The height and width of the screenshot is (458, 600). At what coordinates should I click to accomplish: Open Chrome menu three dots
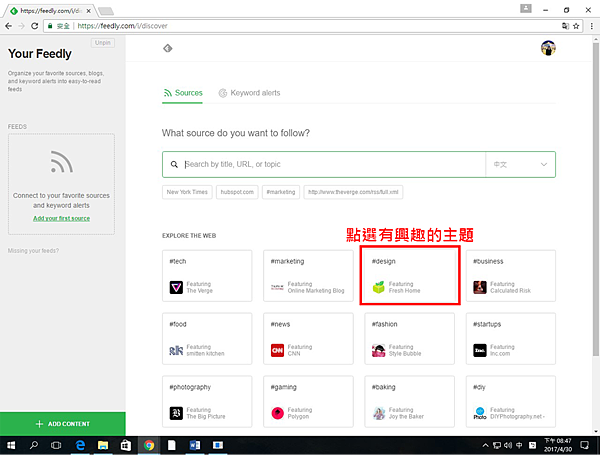(x=592, y=26)
